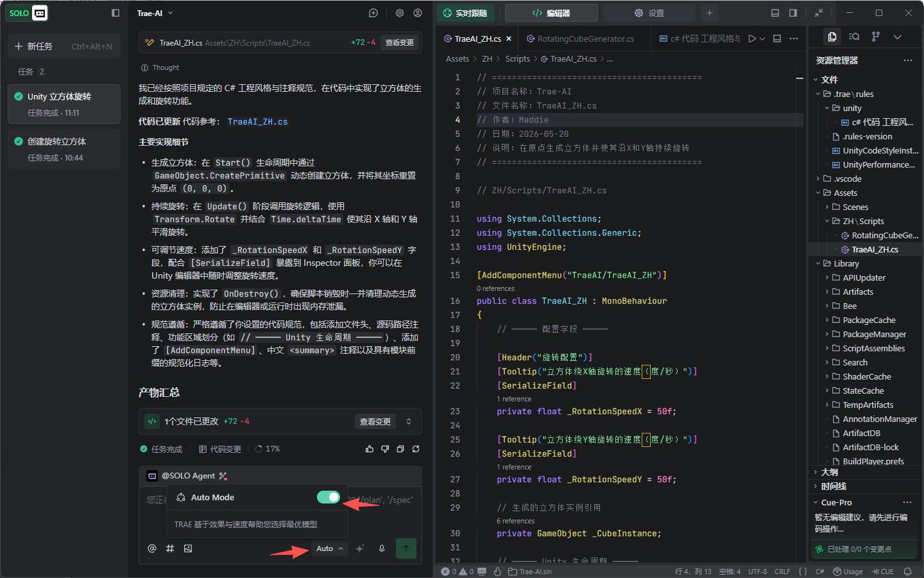Image resolution: width=924 pixels, height=578 pixels.
Task: Copy the agent response
Action: [400, 449]
